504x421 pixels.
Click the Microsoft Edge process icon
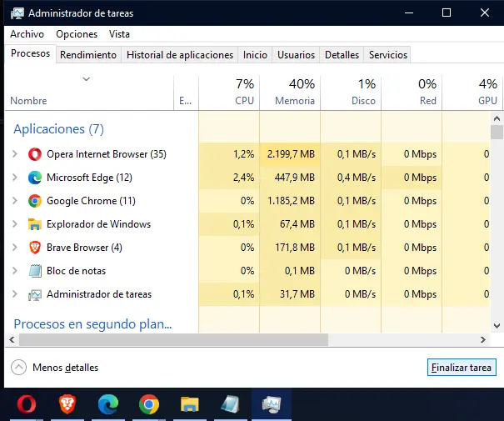point(35,178)
